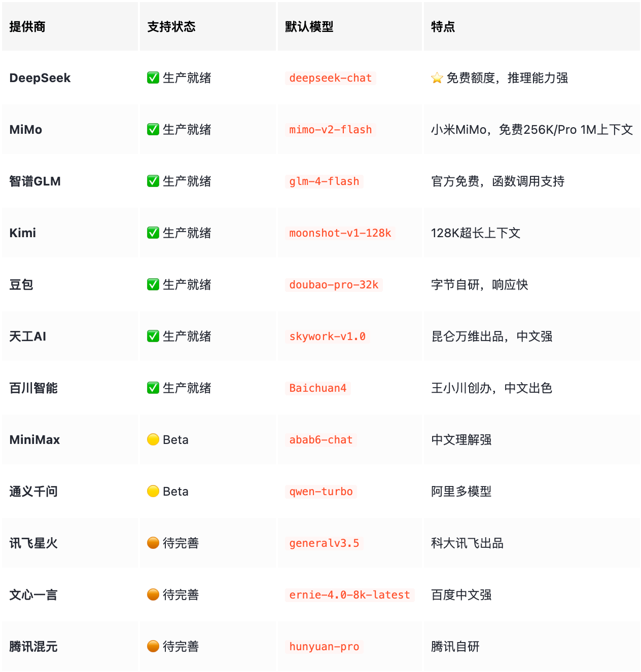Screen dimensions: 641x672
Task: Click the abab6-chat model code
Action: (x=321, y=440)
